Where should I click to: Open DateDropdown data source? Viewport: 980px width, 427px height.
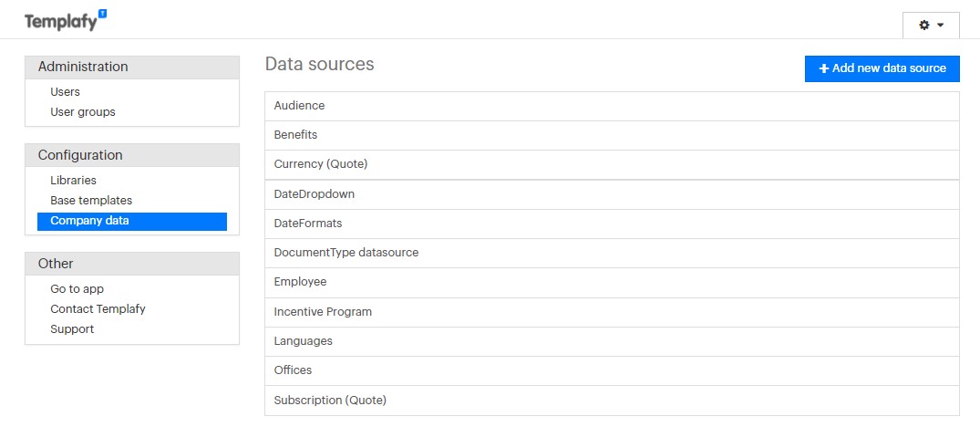click(x=314, y=194)
